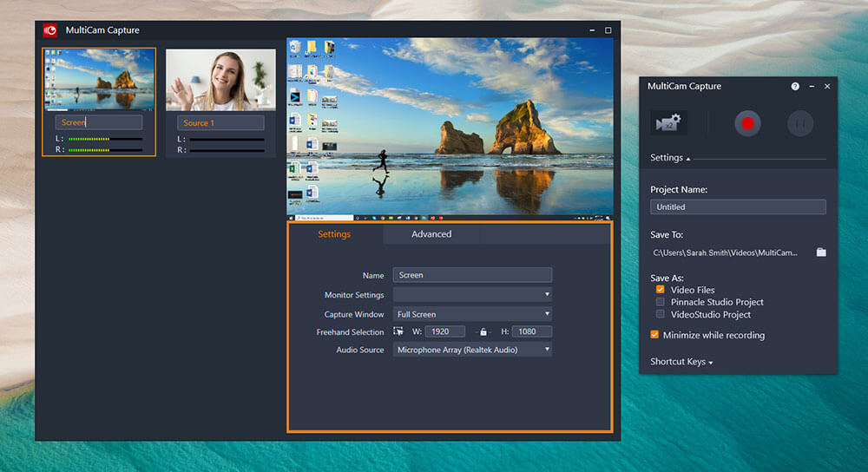Click the help question mark icon
868x472 pixels.
pyautogui.click(x=795, y=86)
